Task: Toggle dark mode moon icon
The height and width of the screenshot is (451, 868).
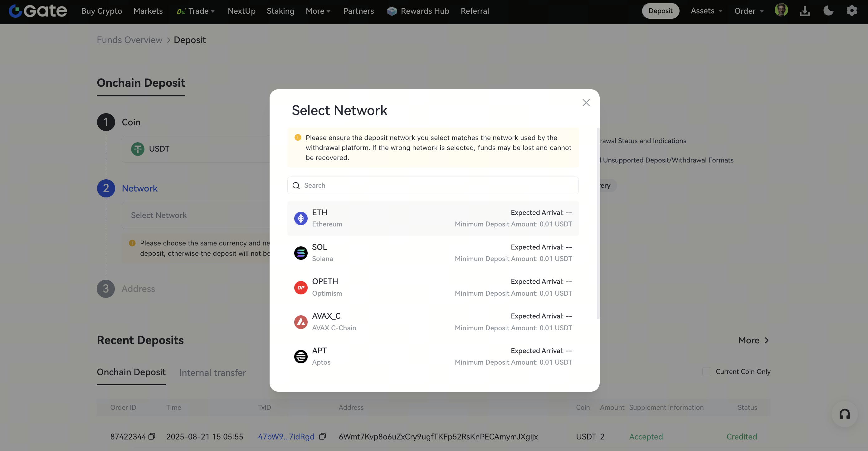Action: pos(828,11)
